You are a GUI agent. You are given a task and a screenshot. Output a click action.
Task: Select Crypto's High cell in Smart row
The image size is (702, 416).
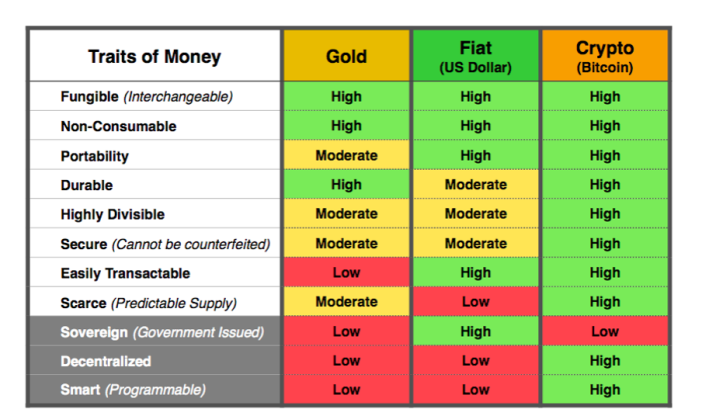coord(605,390)
